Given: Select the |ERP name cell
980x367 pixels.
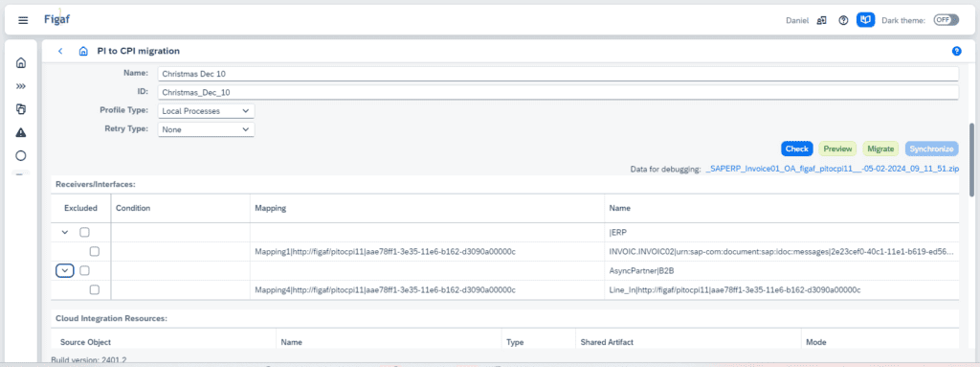Looking at the screenshot, I should [x=782, y=232].
